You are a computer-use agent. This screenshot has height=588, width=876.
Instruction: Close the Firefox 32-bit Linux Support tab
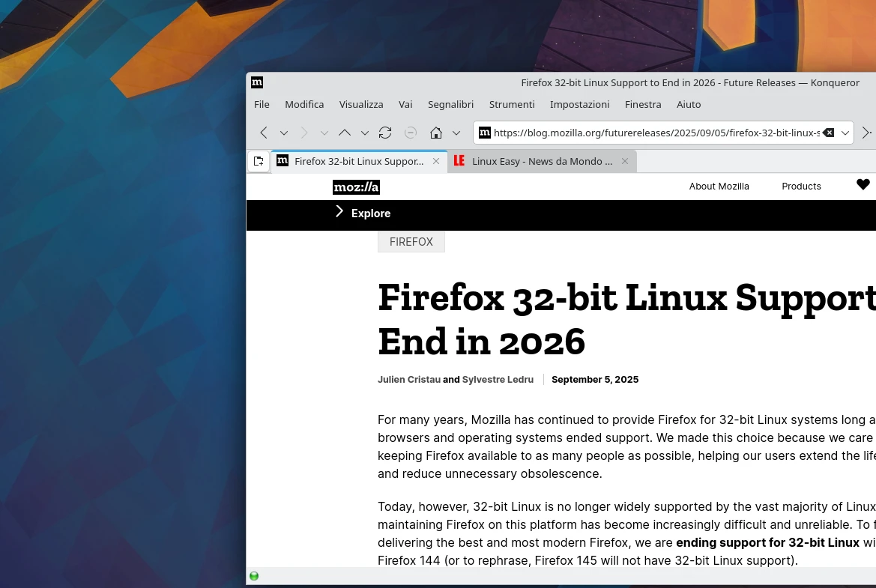(x=436, y=161)
